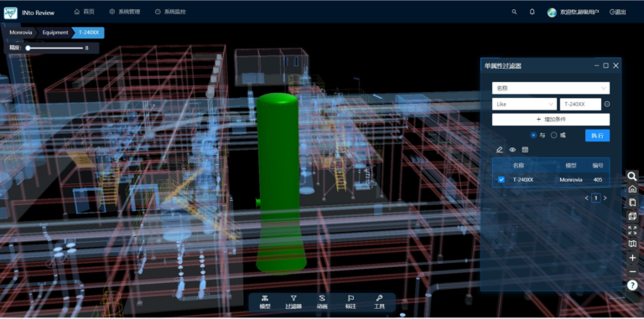This screenshot has width=644, height=319.
Task: Click Monrovia cell in results table
Action: point(571,179)
